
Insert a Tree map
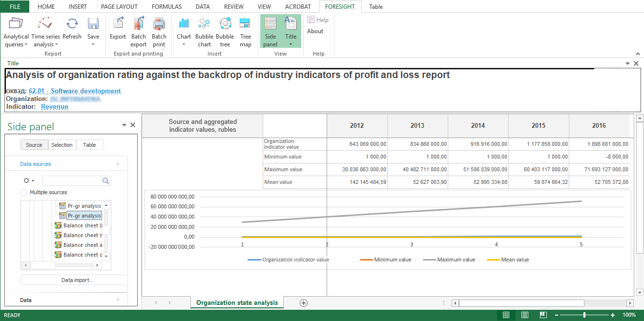245,32
